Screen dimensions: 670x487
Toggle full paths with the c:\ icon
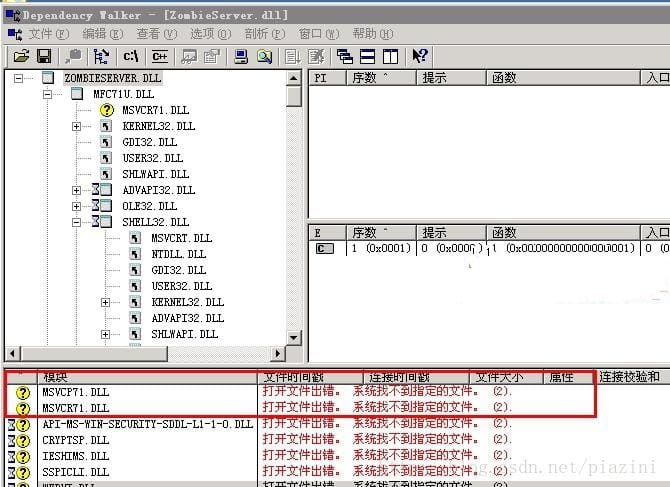pos(131,56)
